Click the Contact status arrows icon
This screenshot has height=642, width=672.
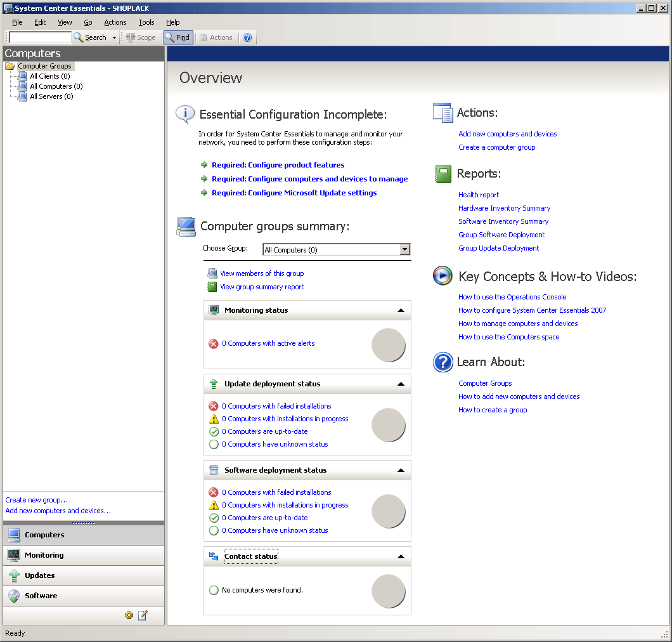coord(214,556)
